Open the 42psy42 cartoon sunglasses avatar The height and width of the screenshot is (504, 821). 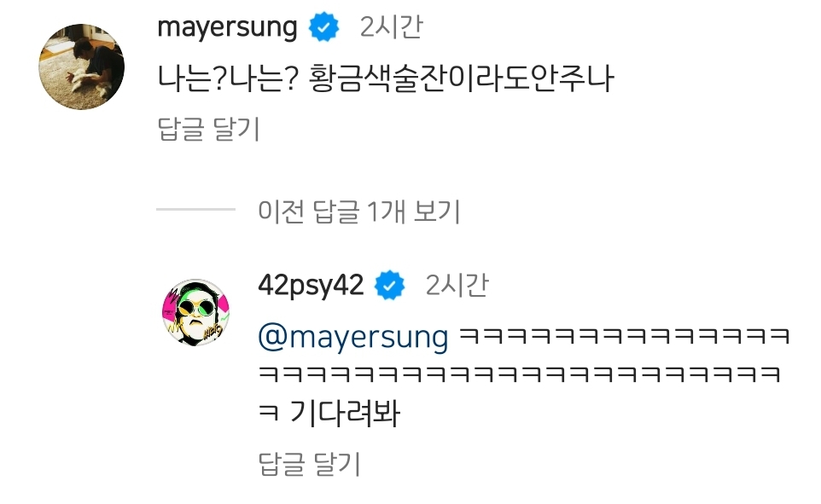click(x=195, y=312)
